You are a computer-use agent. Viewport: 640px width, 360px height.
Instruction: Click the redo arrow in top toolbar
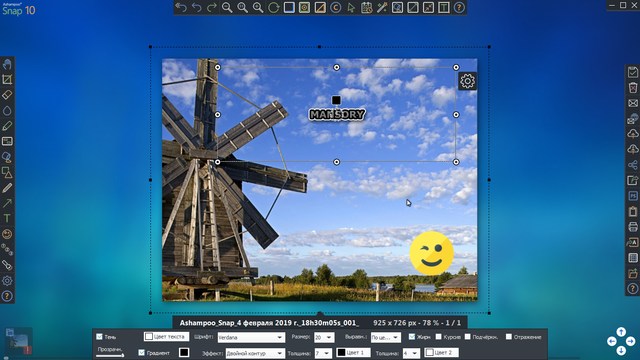pyautogui.click(x=211, y=8)
